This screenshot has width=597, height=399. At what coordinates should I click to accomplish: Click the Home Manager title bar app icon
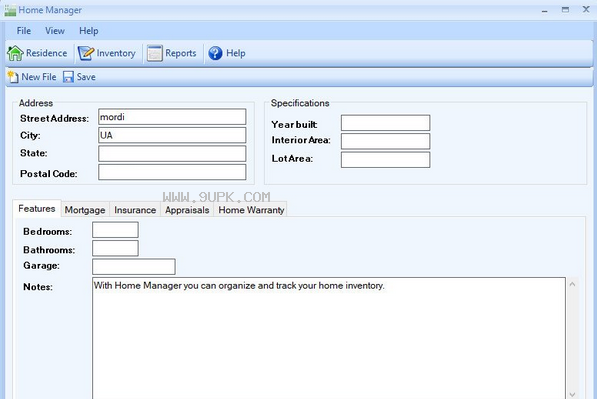(10, 10)
